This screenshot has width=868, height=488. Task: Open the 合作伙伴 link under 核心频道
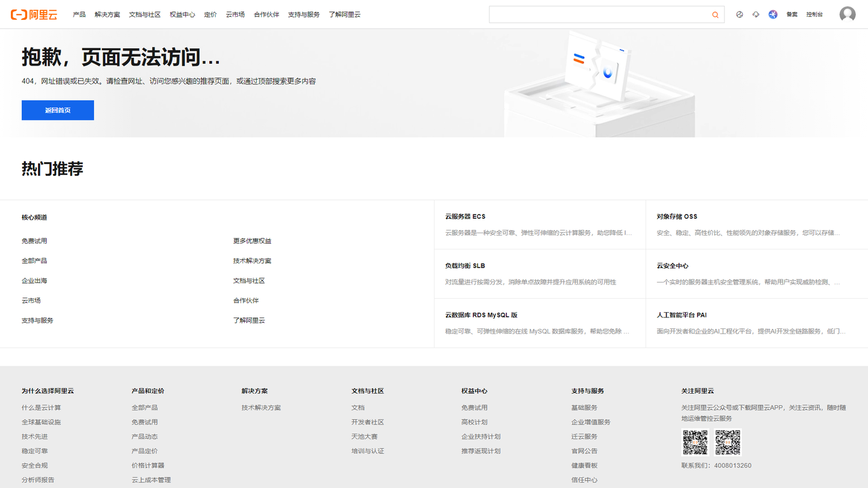[x=246, y=301]
